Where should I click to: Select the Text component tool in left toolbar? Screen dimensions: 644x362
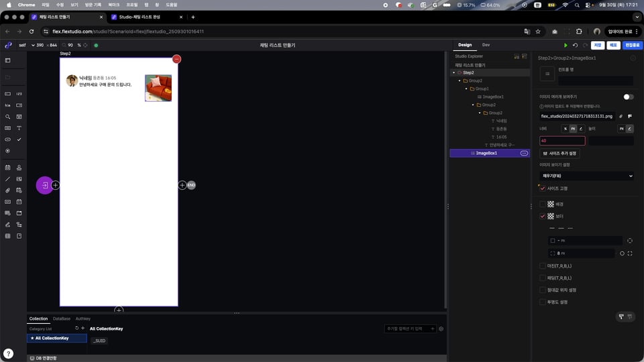pos(19,127)
